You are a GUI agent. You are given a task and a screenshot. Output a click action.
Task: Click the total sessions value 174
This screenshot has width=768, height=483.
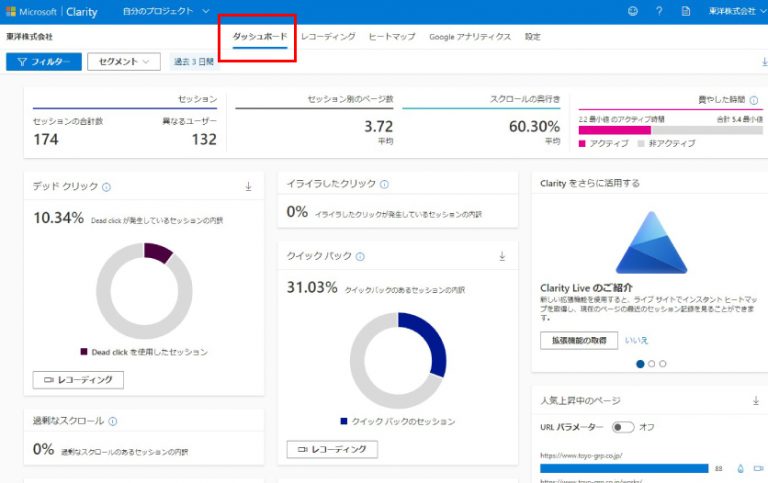(x=46, y=140)
